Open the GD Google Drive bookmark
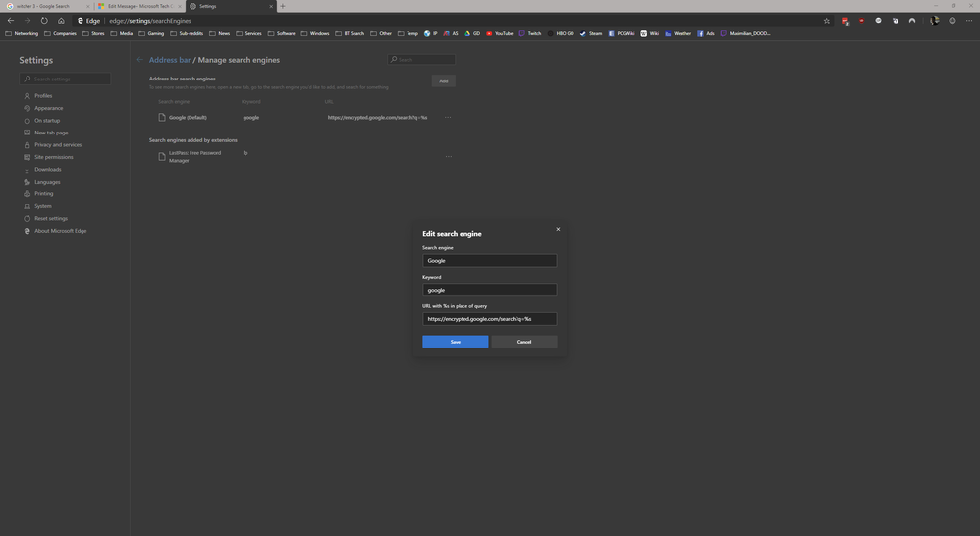This screenshot has height=536, width=980. click(x=472, y=33)
